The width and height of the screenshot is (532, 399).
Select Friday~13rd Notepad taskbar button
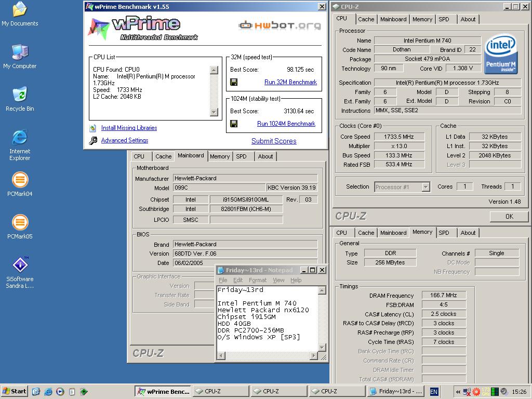(x=395, y=392)
